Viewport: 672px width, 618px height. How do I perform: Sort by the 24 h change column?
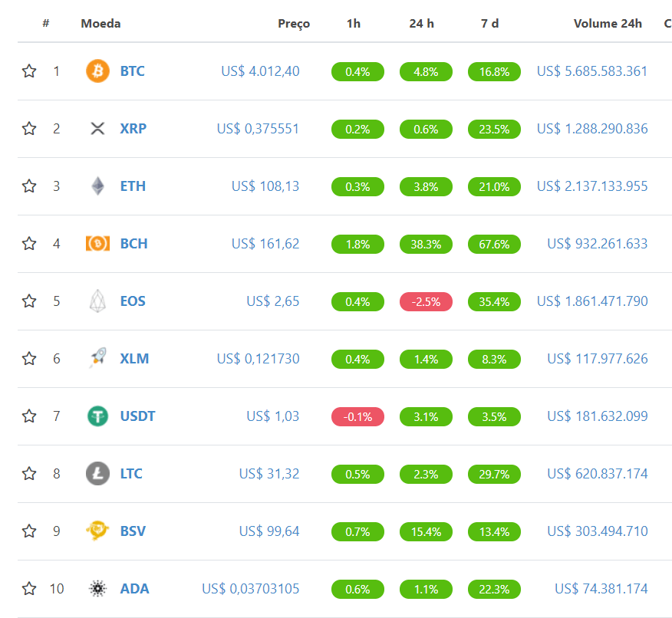(421, 24)
